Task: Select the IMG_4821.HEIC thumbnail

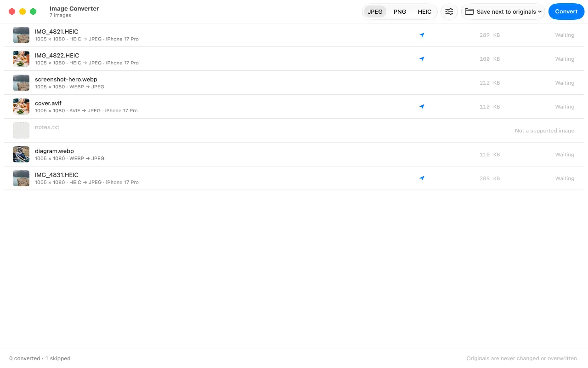Action: [21, 35]
